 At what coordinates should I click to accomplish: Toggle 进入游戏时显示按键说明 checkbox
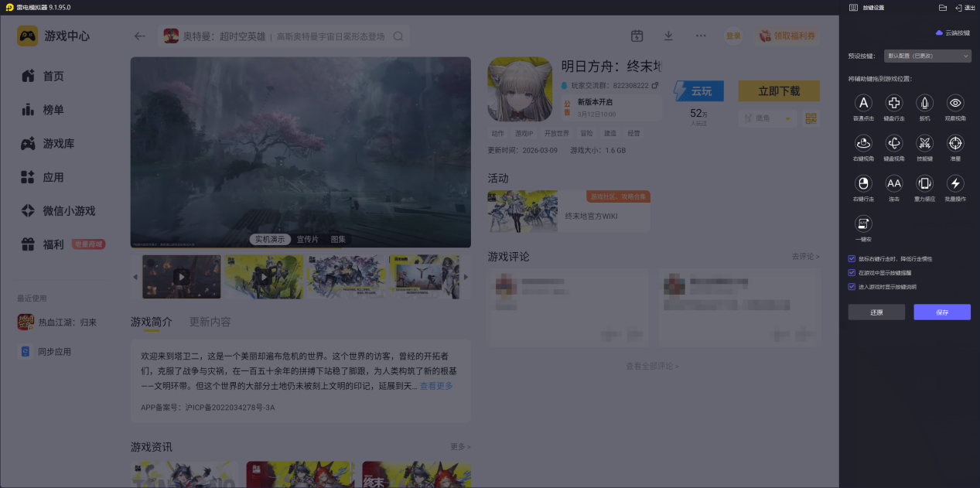(x=852, y=287)
